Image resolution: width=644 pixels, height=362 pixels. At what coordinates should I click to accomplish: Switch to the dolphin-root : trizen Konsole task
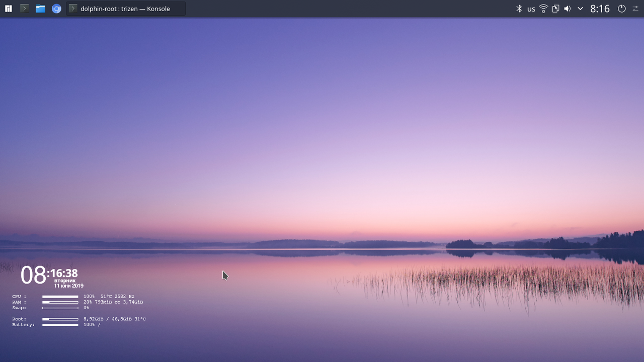(x=126, y=9)
